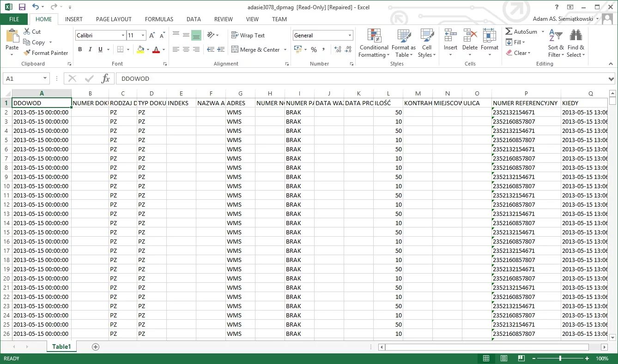Click the Delete cells button
This screenshot has width=618, height=364.
coord(470,43)
